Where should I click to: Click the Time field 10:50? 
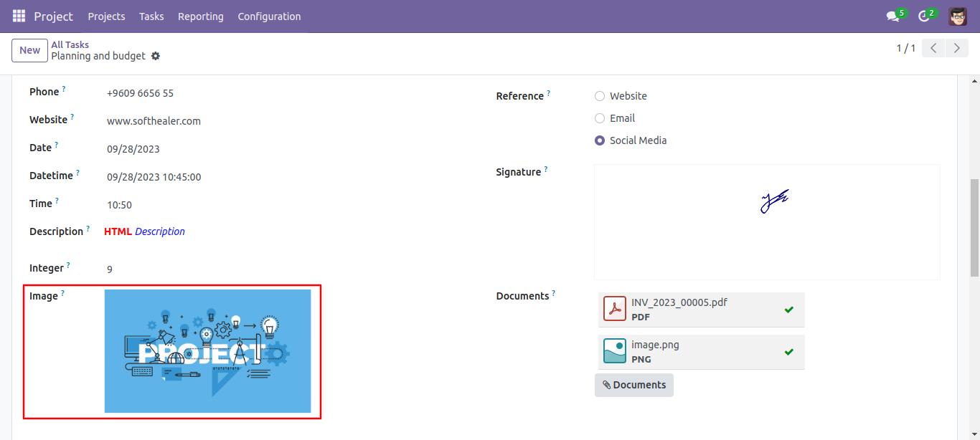click(119, 205)
